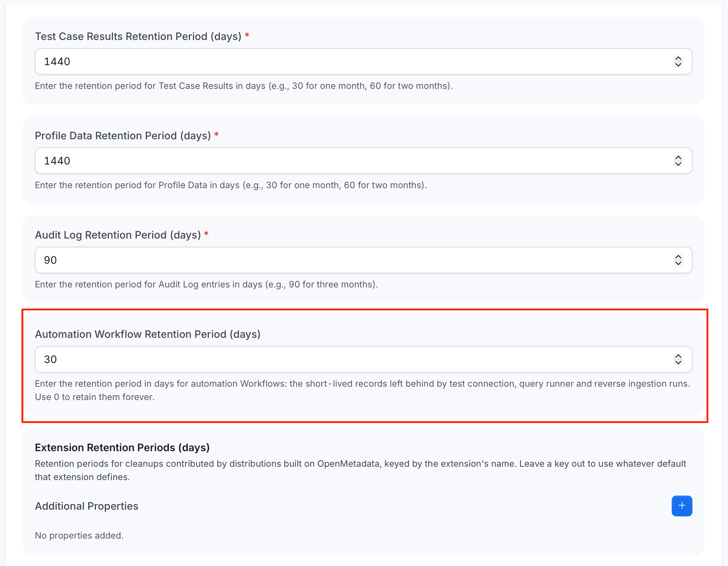Viewport: 728px width, 566px height.
Task: Decrement the Automation Workflow retention value
Action: [x=678, y=362]
